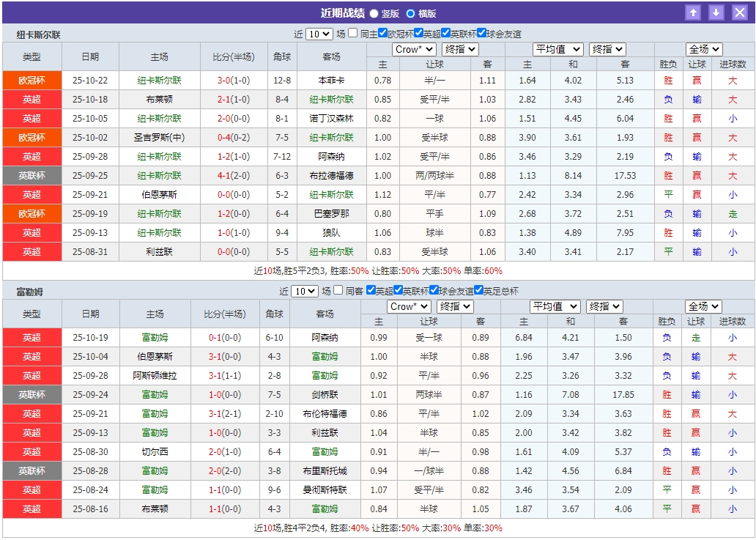Open the 终指 dropdown next to Crow*
Viewport: 756px width, 540px height.
point(462,49)
